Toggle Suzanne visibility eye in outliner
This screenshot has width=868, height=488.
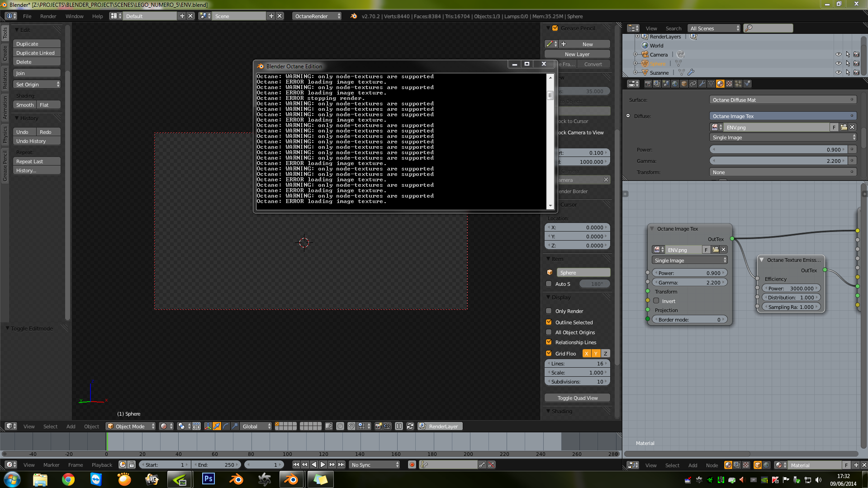pyautogui.click(x=838, y=72)
